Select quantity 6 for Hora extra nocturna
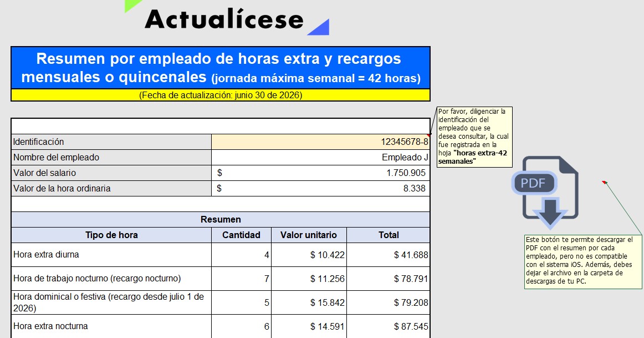 point(241,326)
